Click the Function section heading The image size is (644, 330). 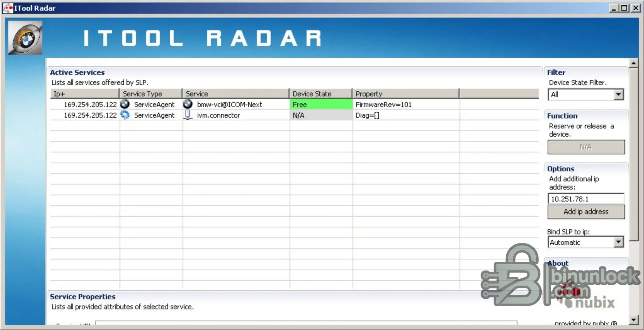562,116
